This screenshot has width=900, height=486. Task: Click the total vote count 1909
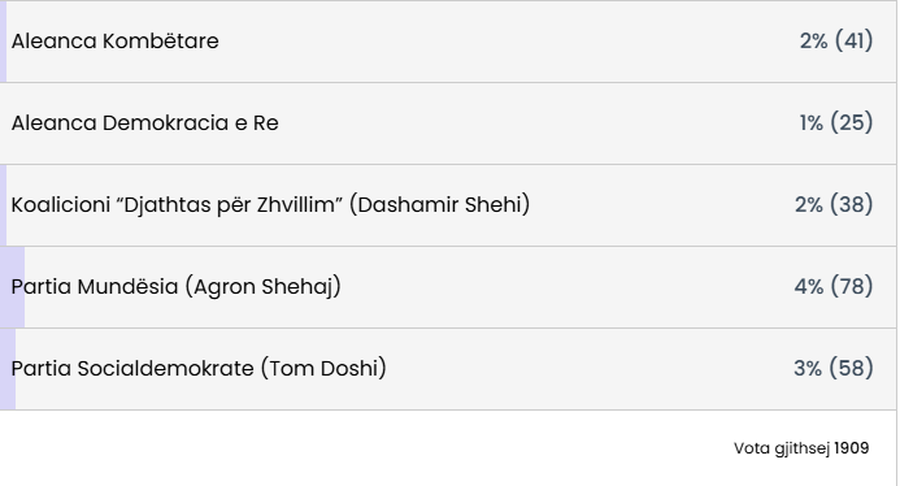pos(852,448)
